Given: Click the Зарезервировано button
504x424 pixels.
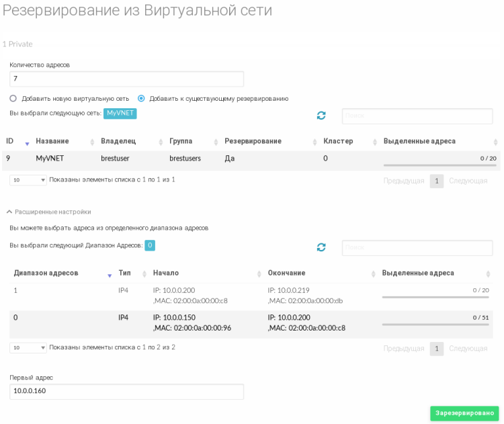Looking at the screenshot, I should click(x=464, y=413).
